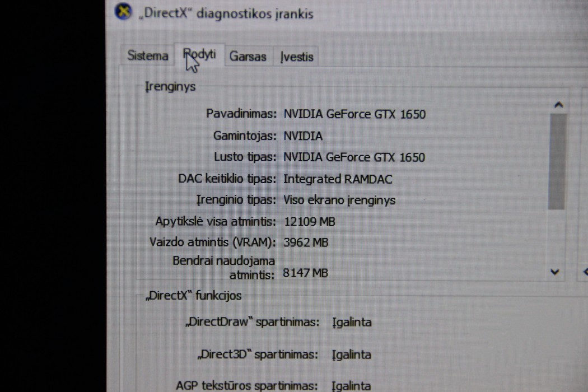Viewport: 588px width, 392px height.
Task: Click the Integrated RAMDAC value
Action: (x=338, y=179)
